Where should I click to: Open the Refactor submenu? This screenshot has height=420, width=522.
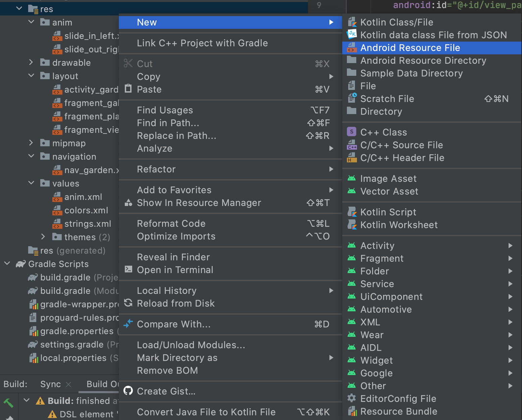click(x=230, y=169)
